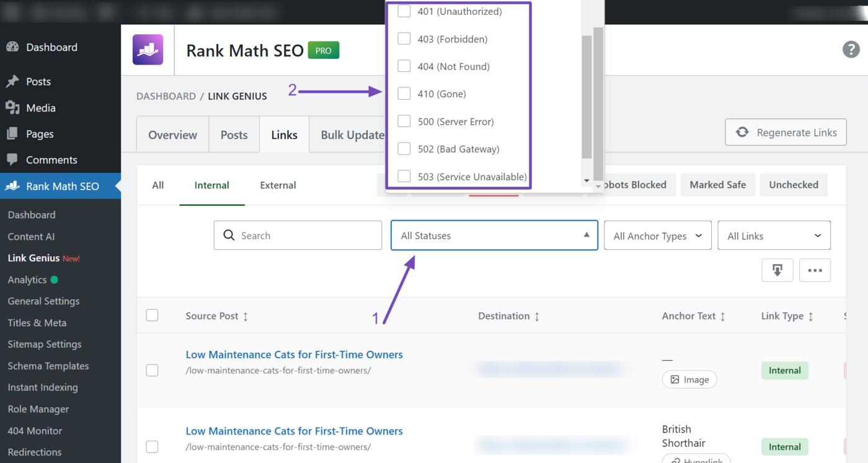868x463 pixels.
Task: Switch to the Posts tab
Action: point(234,134)
